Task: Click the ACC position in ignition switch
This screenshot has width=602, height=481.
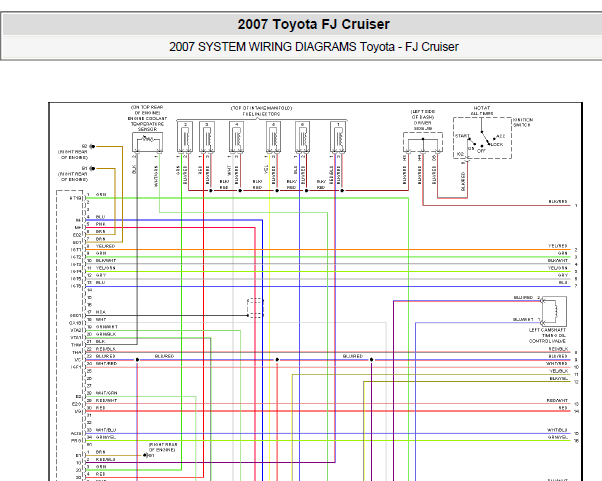Action: (x=501, y=136)
